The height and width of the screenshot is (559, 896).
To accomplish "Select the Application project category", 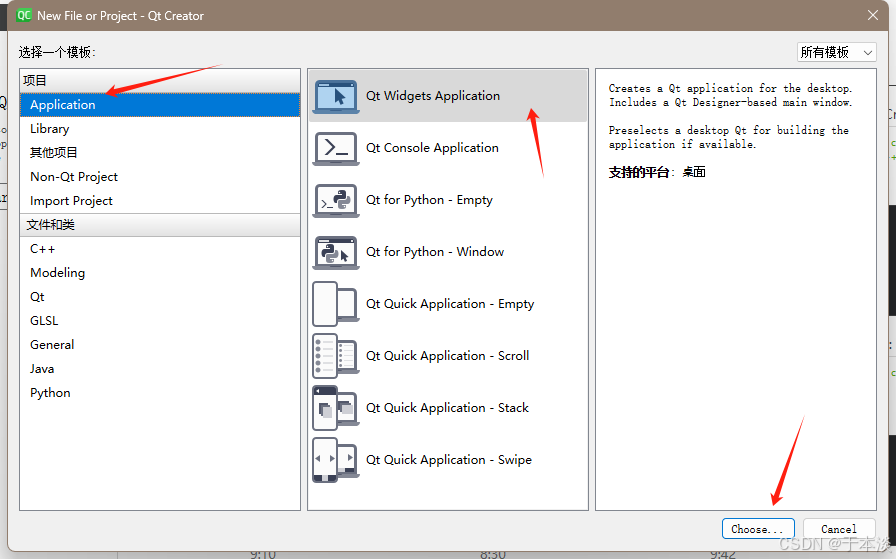I will [160, 105].
